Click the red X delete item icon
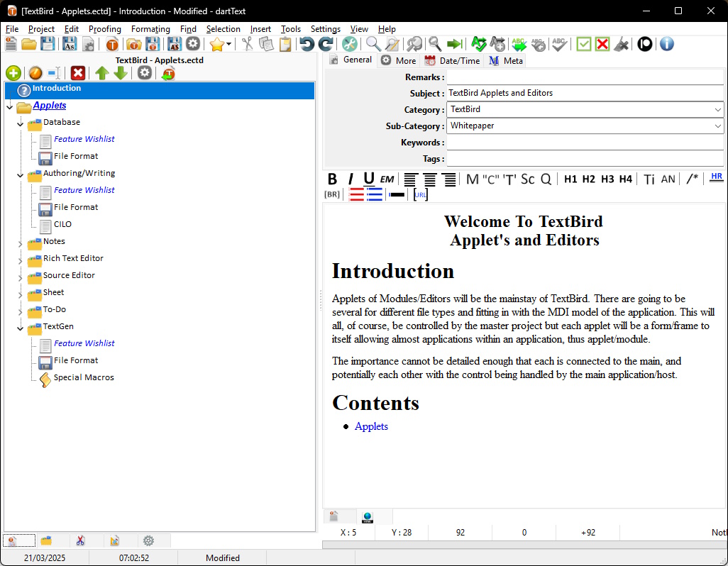728x566 pixels. [77, 73]
